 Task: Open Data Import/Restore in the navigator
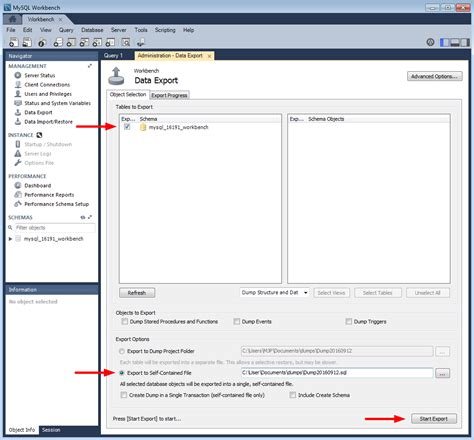click(x=48, y=122)
